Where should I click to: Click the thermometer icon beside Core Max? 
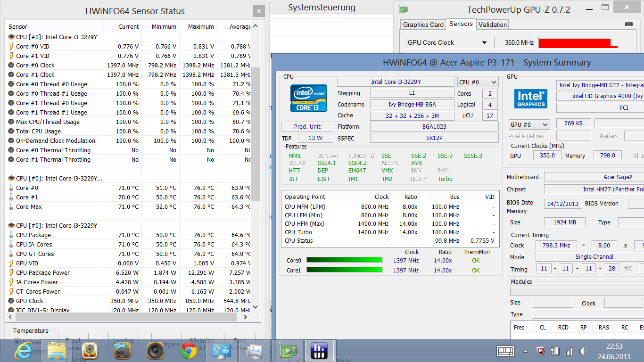(x=11, y=206)
